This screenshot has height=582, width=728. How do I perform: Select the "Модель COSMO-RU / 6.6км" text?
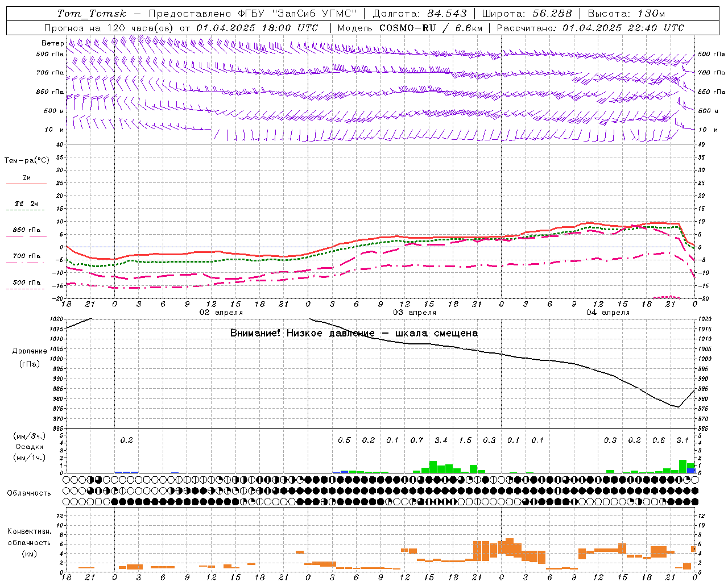pyautogui.click(x=410, y=28)
